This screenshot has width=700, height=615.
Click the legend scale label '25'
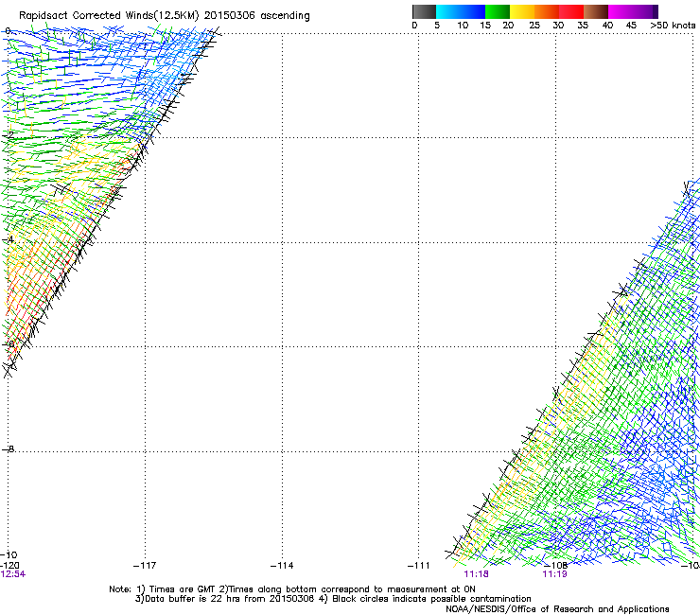coord(534,26)
